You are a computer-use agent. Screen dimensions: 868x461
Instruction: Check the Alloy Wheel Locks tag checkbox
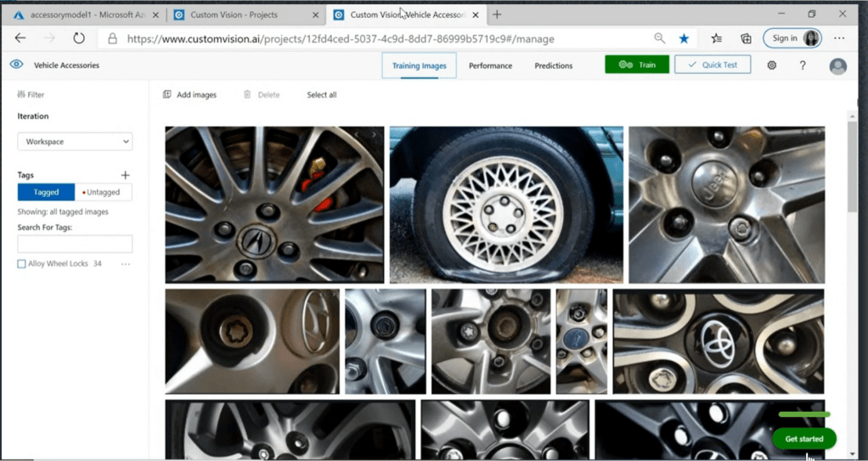pyautogui.click(x=22, y=264)
